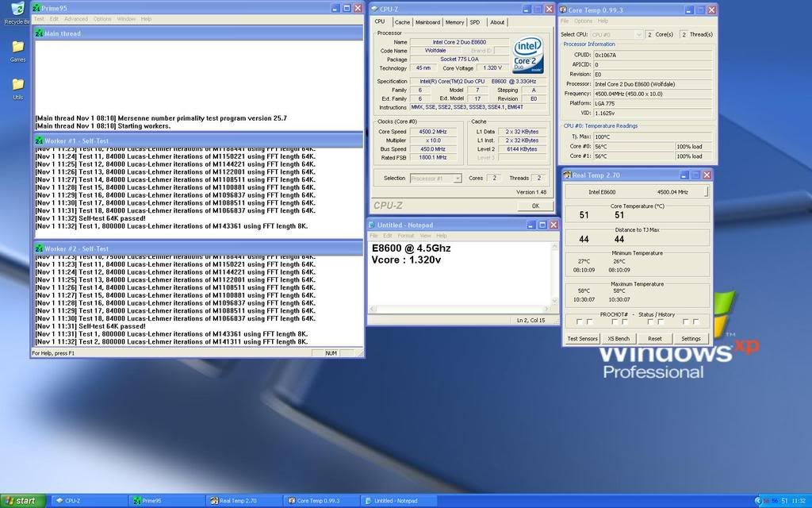Open the Advanced menu in Prime95
812x508 pixels.
pos(76,19)
